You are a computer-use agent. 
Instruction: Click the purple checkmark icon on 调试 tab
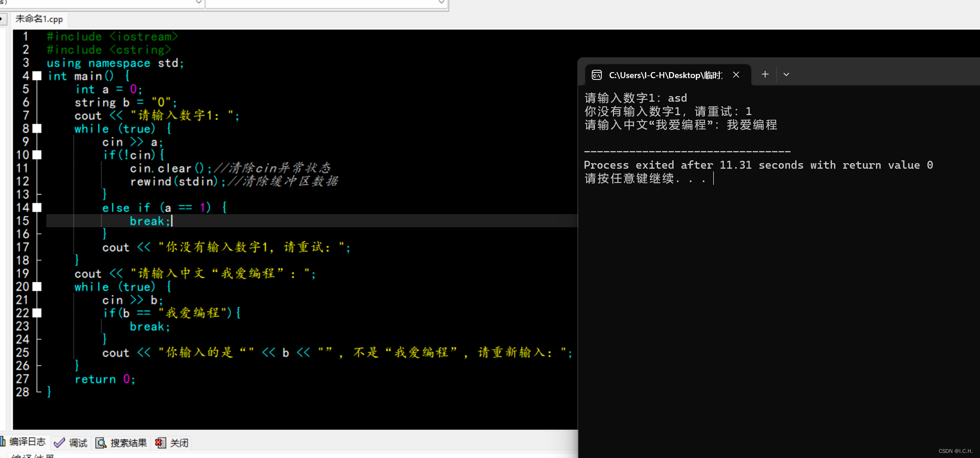59,442
